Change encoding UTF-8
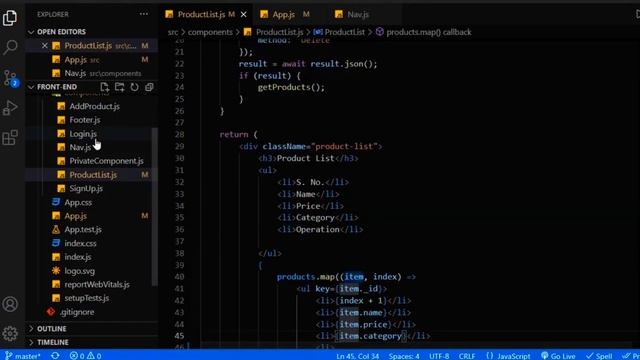The image size is (640, 360). point(439,356)
